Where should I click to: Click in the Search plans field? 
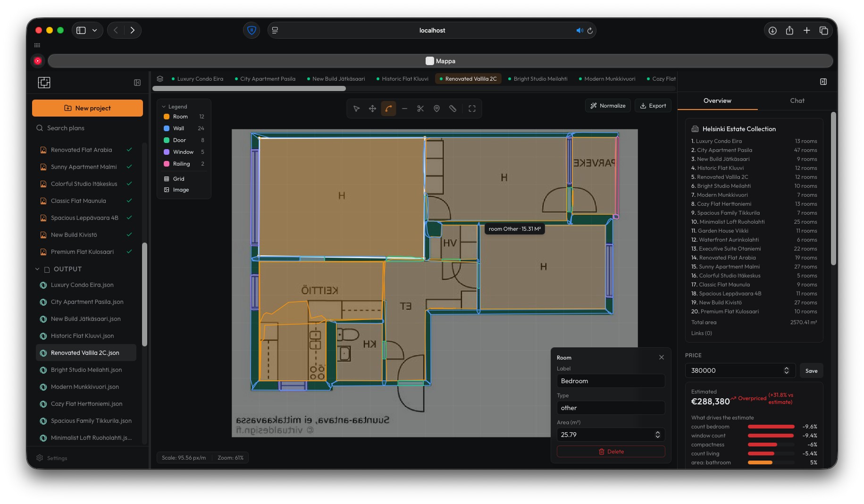click(x=87, y=128)
